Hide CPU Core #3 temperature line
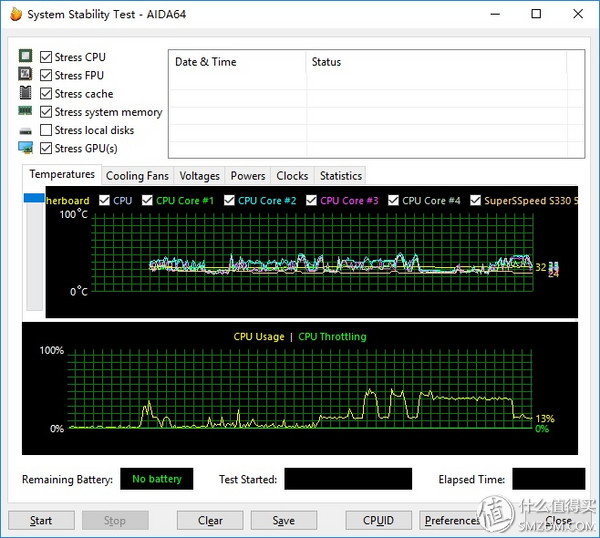 [311, 200]
